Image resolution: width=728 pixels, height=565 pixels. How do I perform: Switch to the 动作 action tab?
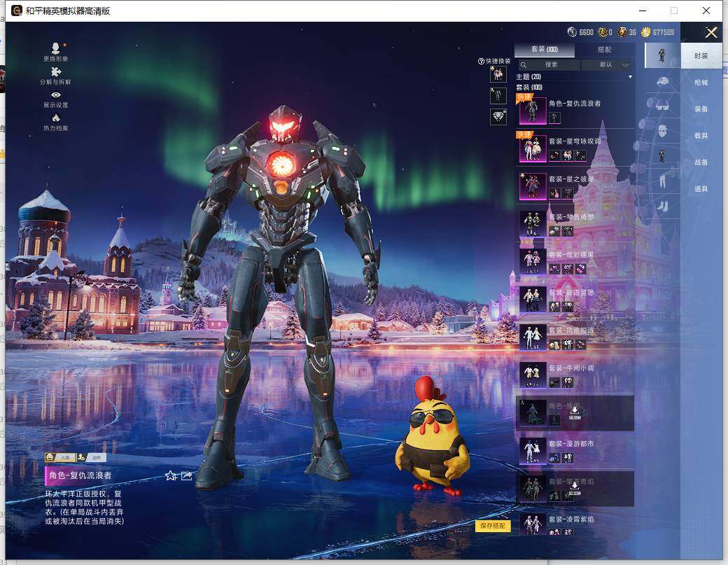92,457
